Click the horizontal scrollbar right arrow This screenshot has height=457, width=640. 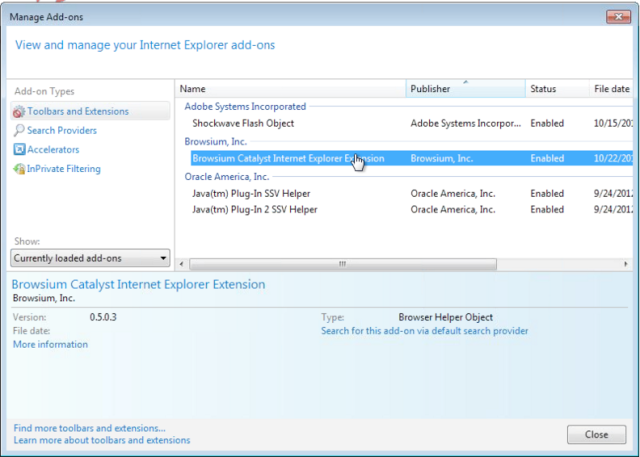pos(626,264)
